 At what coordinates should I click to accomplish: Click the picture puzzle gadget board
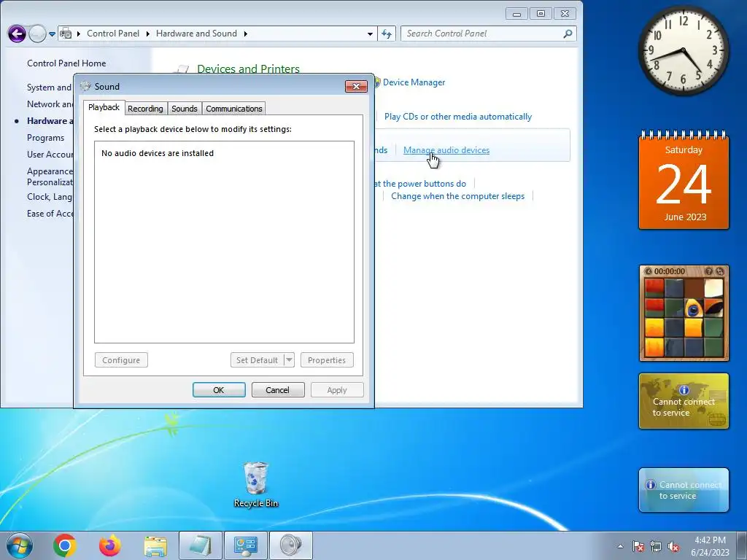(684, 318)
